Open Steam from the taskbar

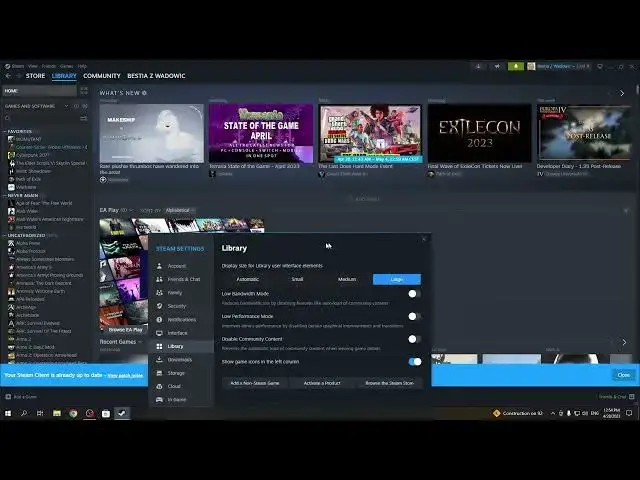click(122, 413)
